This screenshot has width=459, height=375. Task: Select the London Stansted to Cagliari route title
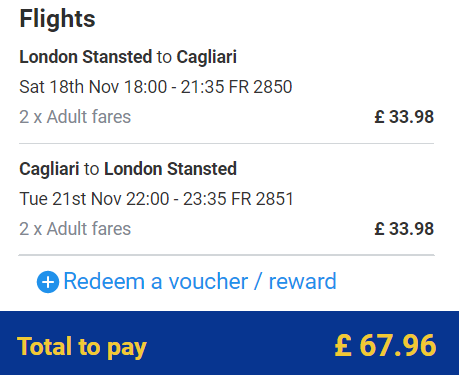[x=128, y=57]
